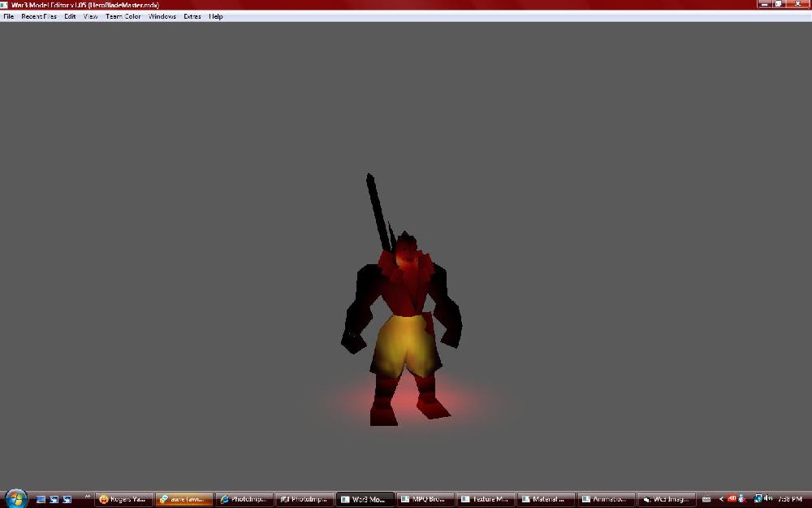Image resolution: width=812 pixels, height=508 pixels.
Task: Switch to the MPQ Browser taskbar window
Action: tap(425, 500)
